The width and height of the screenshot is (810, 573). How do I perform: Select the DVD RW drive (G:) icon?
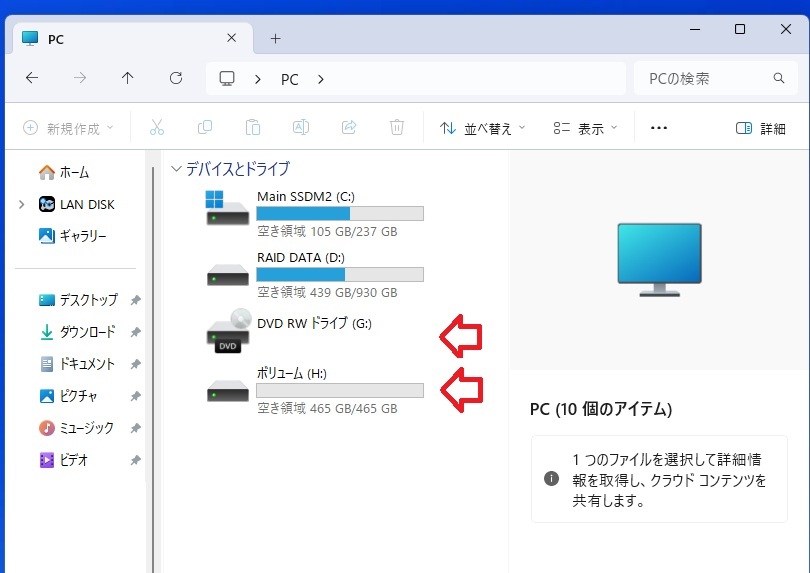tap(229, 331)
